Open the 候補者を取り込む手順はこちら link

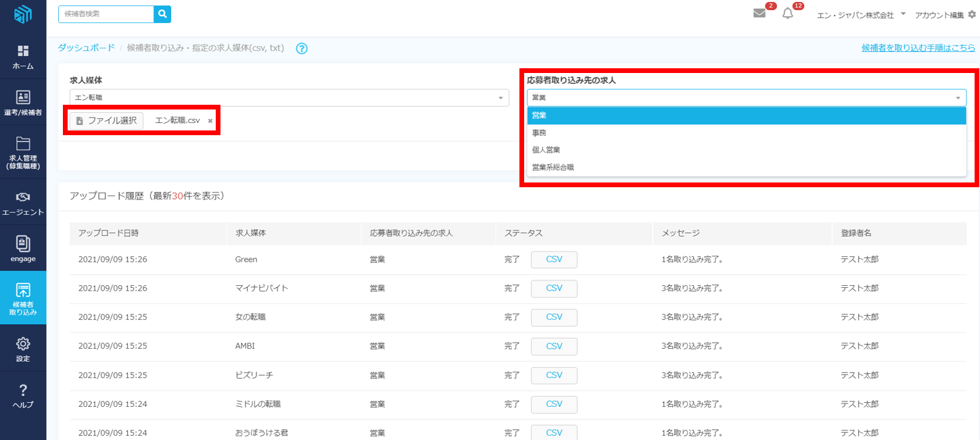point(918,48)
